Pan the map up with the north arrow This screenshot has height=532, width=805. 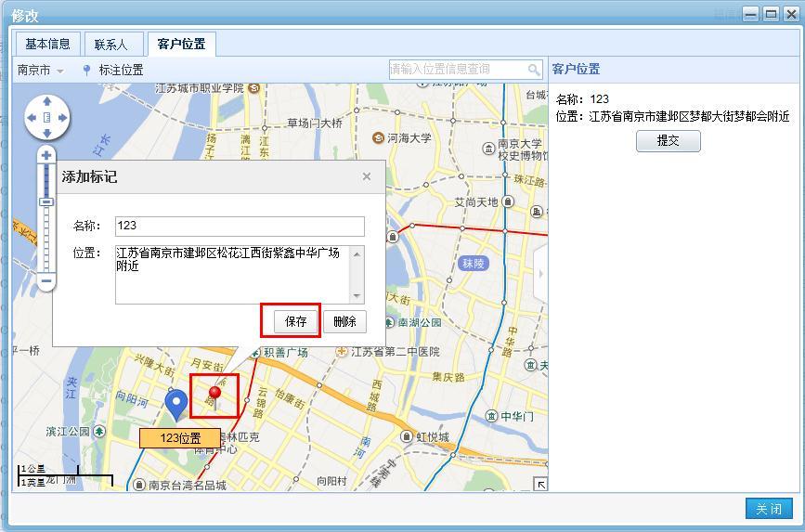46,101
